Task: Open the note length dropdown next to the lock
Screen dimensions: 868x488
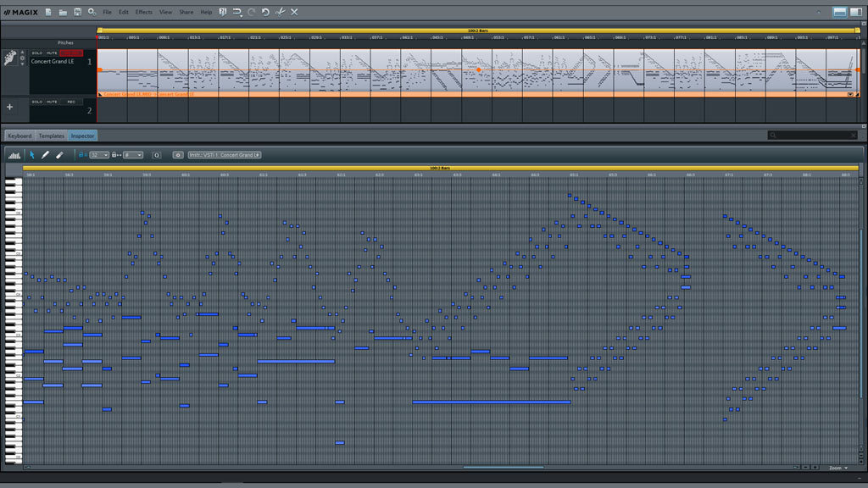Action: 133,155
